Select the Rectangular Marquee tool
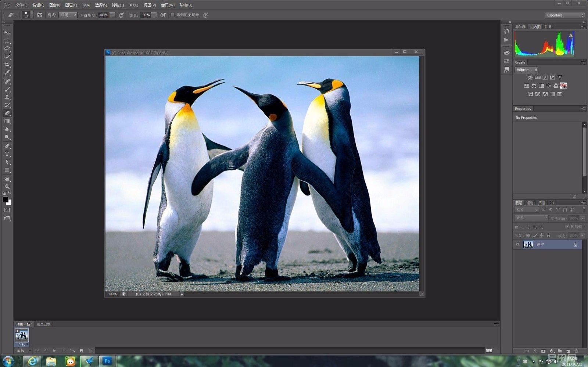This screenshot has height=367, width=588. click(7, 41)
